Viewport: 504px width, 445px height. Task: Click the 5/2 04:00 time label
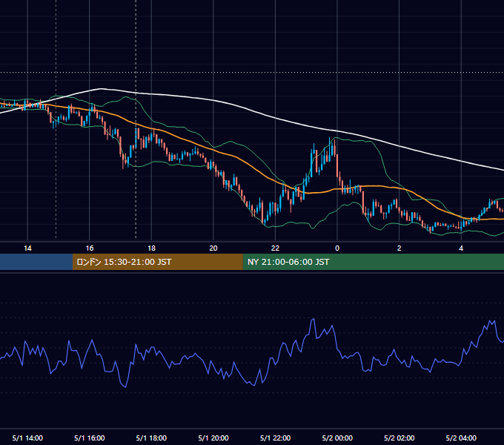pyautogui.click(x=461, y=438)
